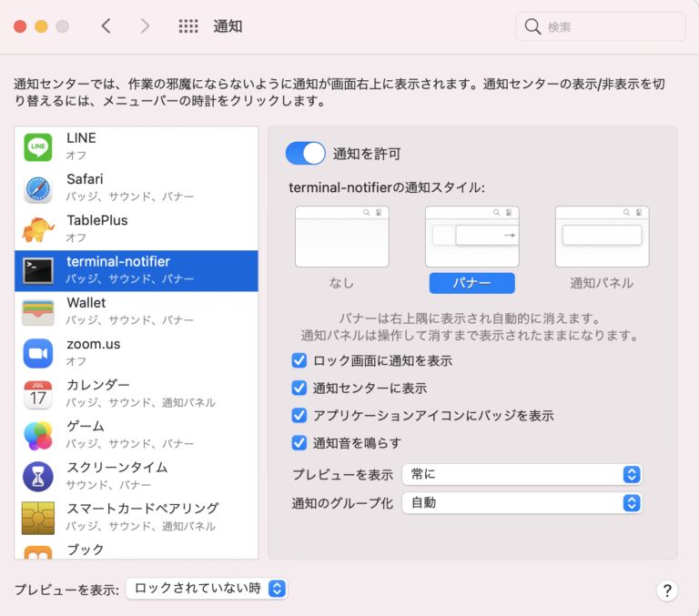
Task: Select カレンダー in the app list
Action: coord(137,395)
